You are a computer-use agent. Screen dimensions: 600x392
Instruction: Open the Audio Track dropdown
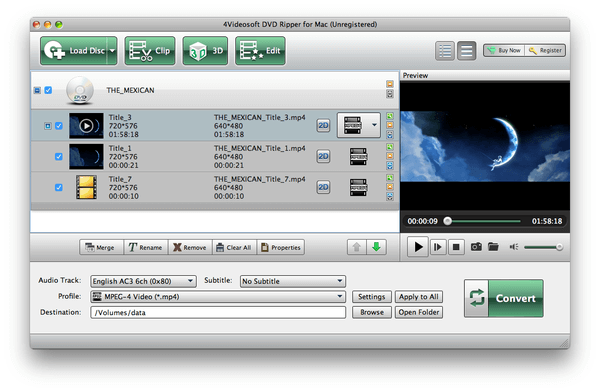pyautogui.click(x=143, y=281)
